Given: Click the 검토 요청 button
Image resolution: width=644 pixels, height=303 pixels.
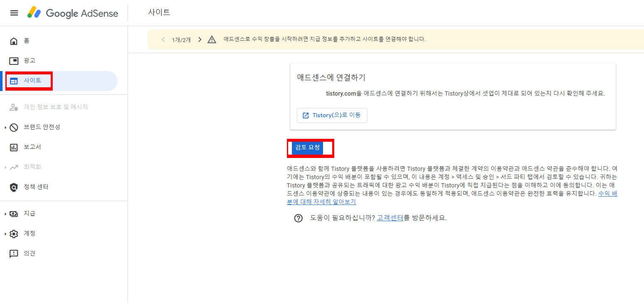Looking at the screenshot, I should click(x=307, y=148).
